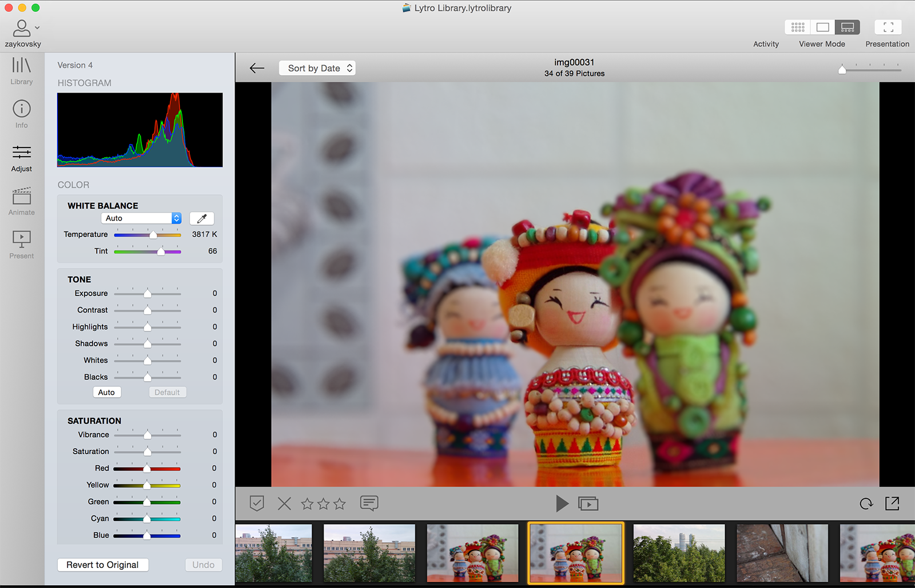Viewport: 915px width, 588px height.
Task: Reject the photo with X flag
Action: 284,503
